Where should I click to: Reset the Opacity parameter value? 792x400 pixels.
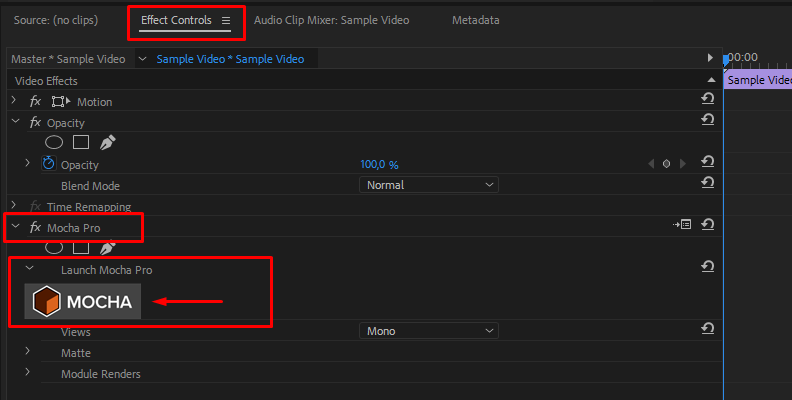[708, 162]
